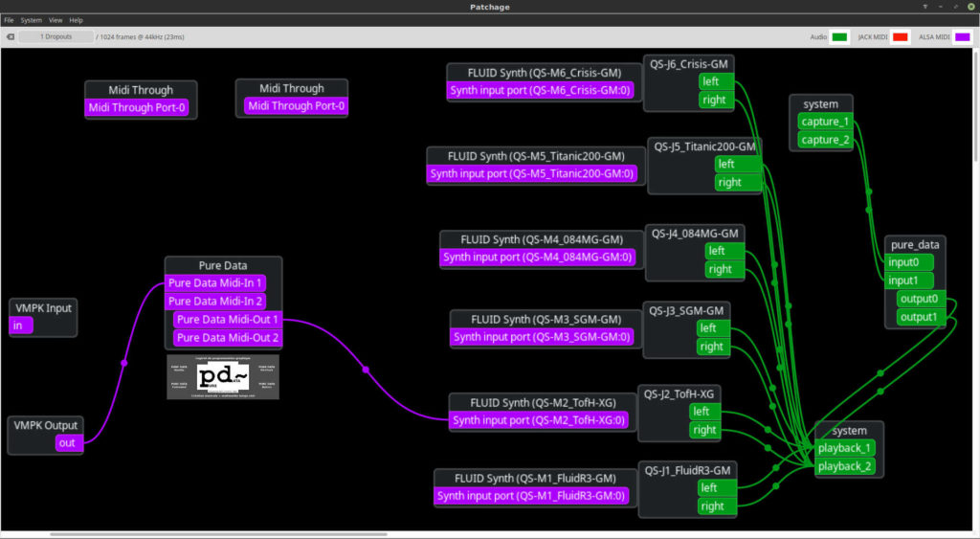Select right port of QS-J4_084MG-GM
The height and width of the screenshot is (539, 980).
point(724,269)
